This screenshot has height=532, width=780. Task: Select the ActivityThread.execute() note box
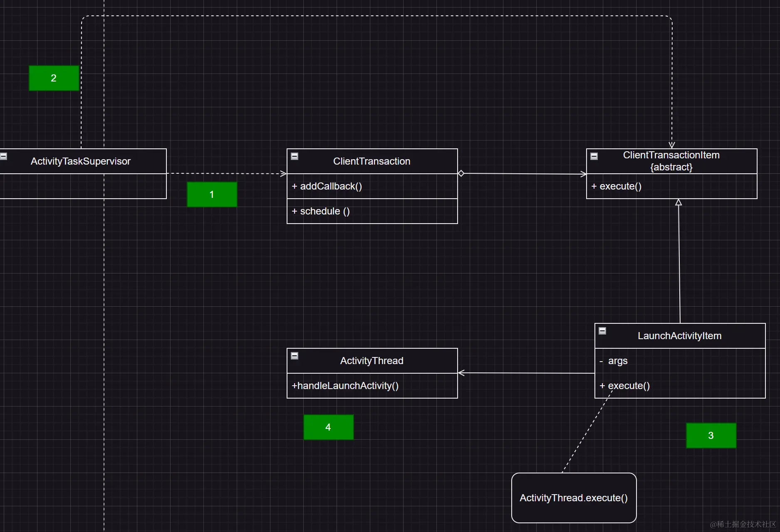[574, 498]
